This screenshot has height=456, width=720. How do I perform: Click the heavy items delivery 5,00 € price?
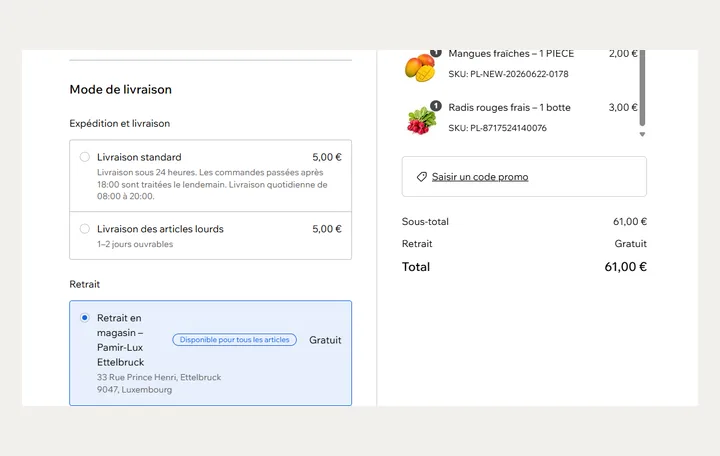click(x=327, y=229)
